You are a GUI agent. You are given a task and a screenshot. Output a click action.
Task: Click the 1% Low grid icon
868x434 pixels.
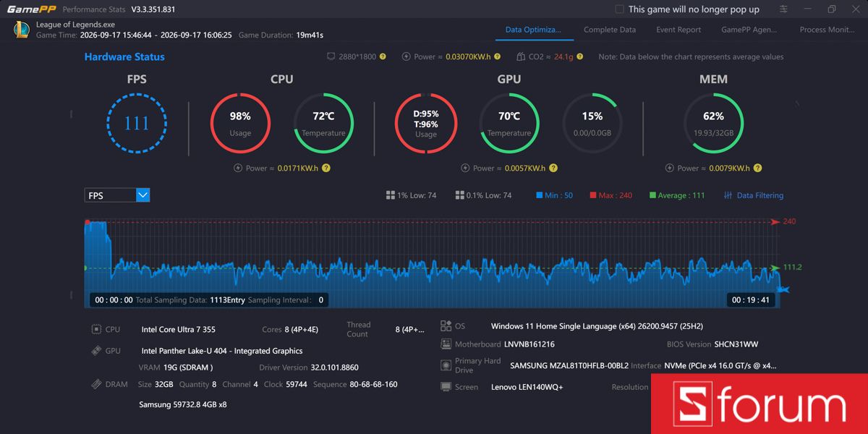(x=391, y=195)
